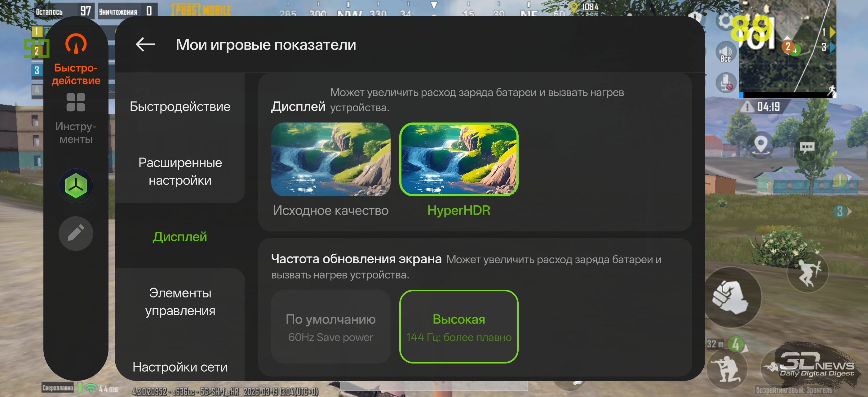Open the Быстродействие speedometer icon
868x397 pixels.
click(76, 43)
